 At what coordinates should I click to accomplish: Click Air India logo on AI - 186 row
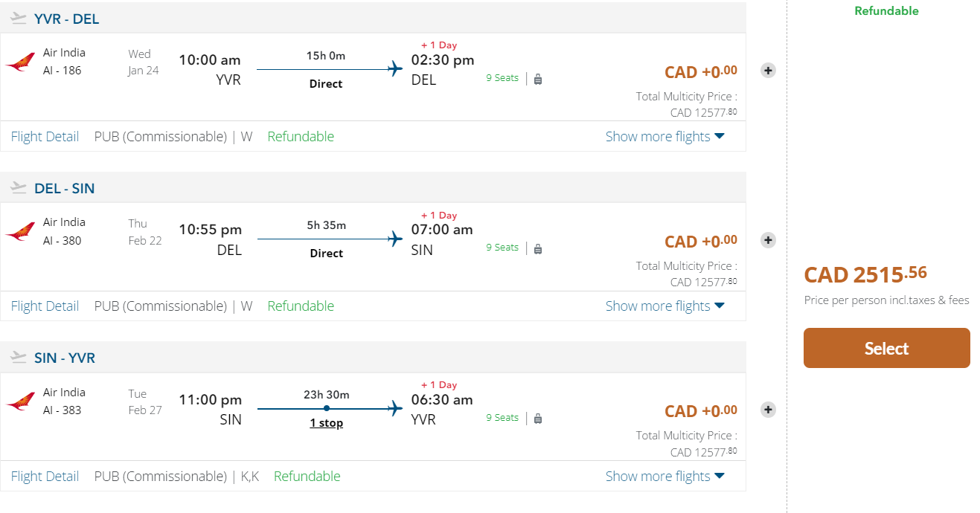[x=20, y=62]
